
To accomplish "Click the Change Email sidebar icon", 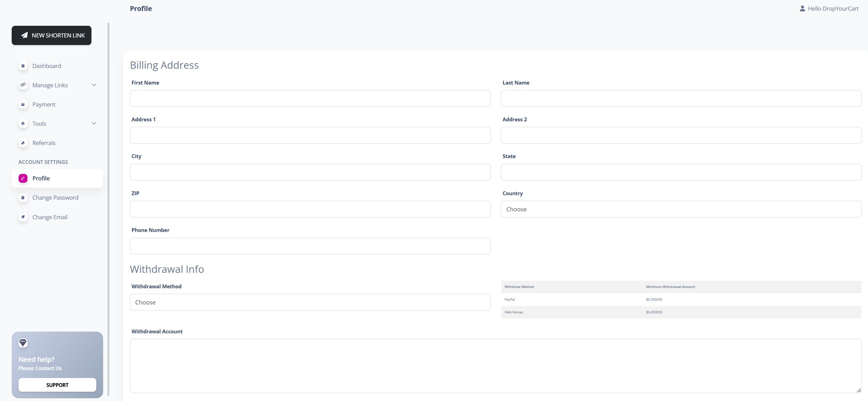I will (23, 217).
